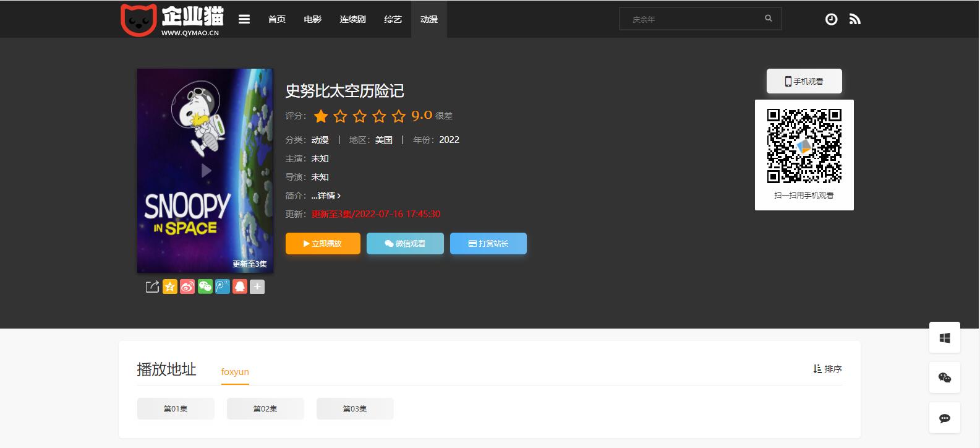Go to 首页 in navigation

pyautogui.click(x=277, y=19)
